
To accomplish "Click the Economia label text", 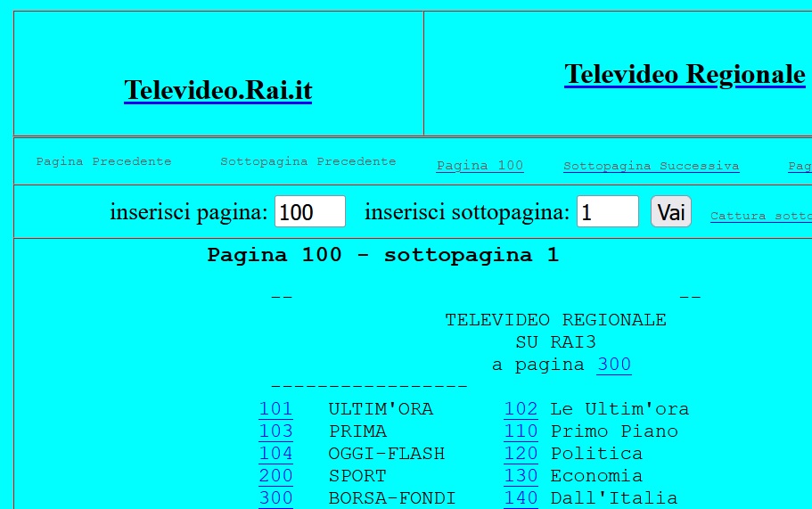I will pos(596,476).
